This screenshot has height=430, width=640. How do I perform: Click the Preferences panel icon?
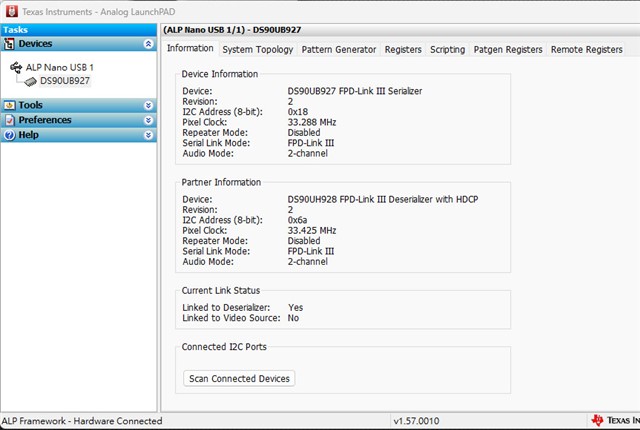pos(9,120)
